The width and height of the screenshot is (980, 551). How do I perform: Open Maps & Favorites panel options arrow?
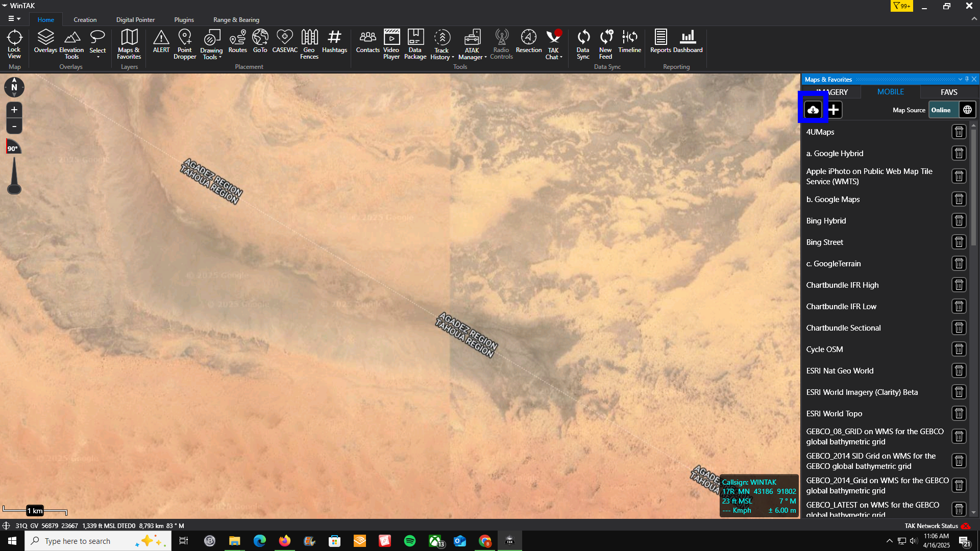(x=960, y=79)
